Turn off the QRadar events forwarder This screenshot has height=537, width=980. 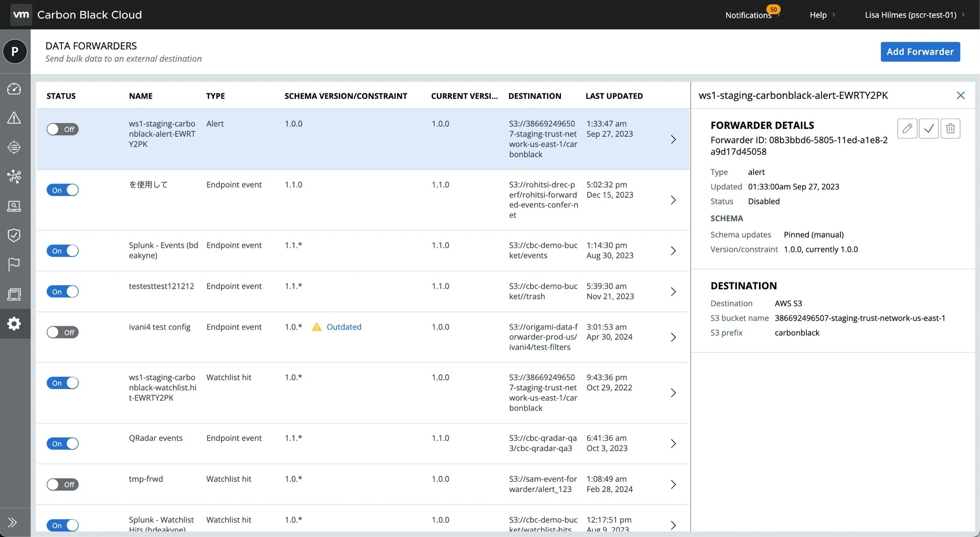(62, 444)
